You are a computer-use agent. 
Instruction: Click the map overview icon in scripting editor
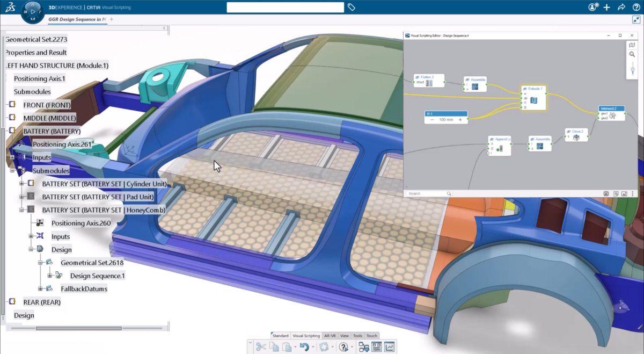[x=632, y=45]
